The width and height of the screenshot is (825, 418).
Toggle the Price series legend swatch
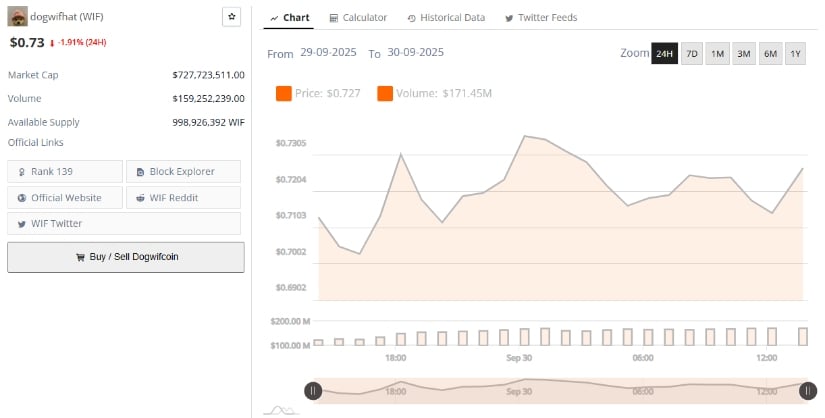click(x=283, y=94)
